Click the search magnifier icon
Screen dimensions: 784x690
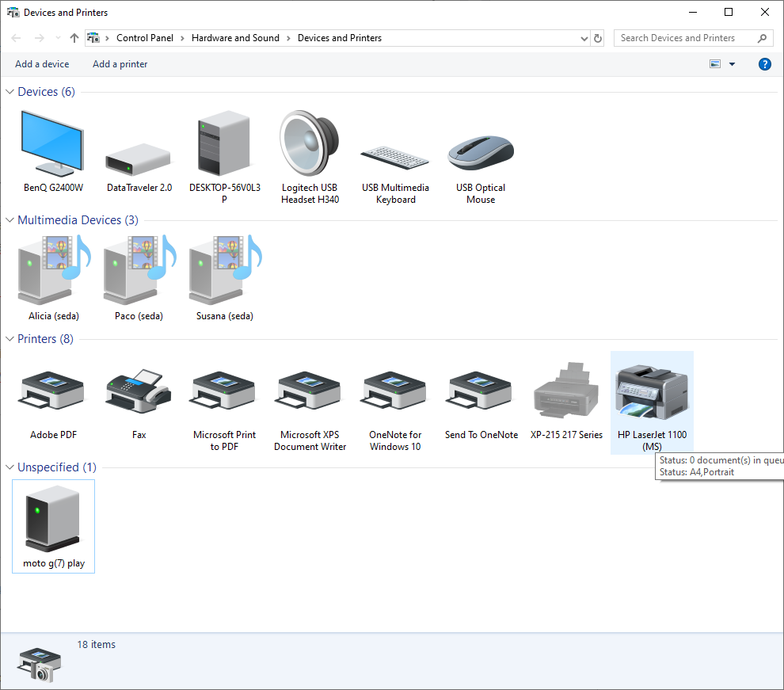point(762,38)
